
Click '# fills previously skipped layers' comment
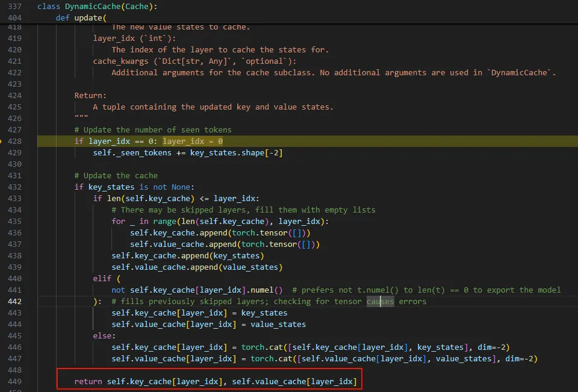[x=269, y=301]
